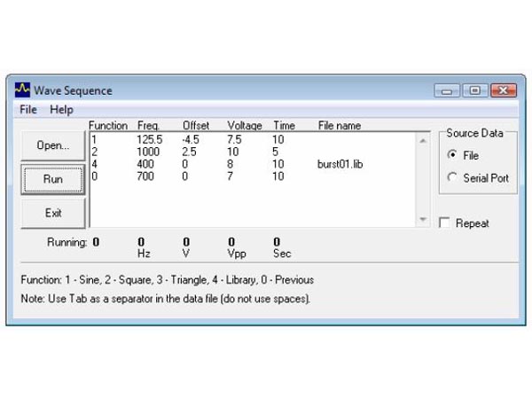The image size is (532, 399).
Task: Open the Help menu
Action: [x=62, y=110]
